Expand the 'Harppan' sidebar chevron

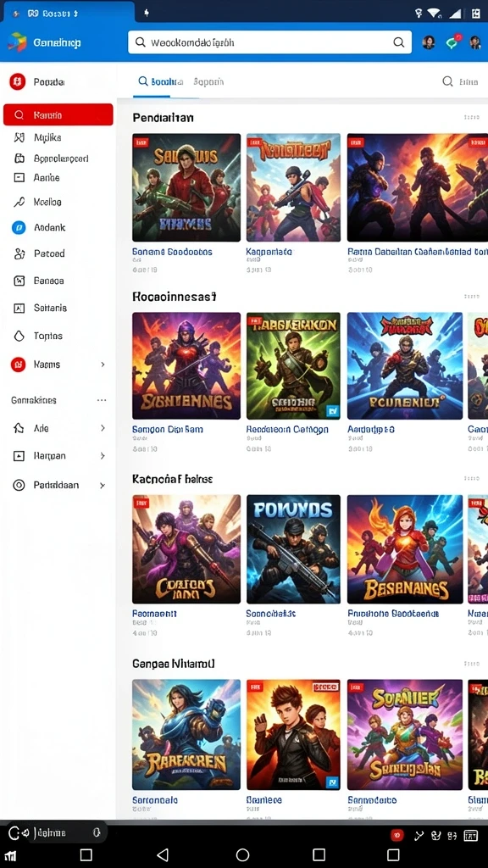103,456
